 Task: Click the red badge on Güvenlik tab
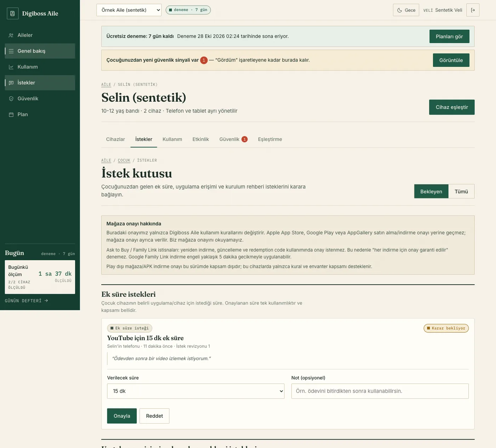click(x=244, y=139)
